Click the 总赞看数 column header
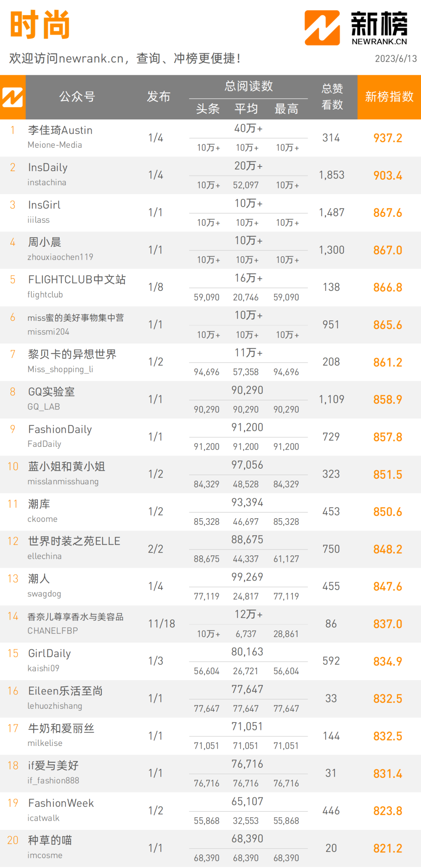The width and height of the screenshot is (421, 868). coord(332,97)
